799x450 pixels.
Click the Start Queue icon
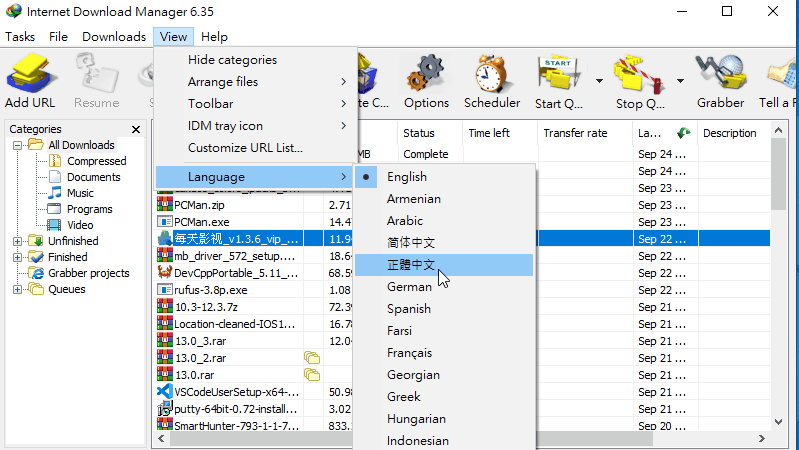coord(559,74)
